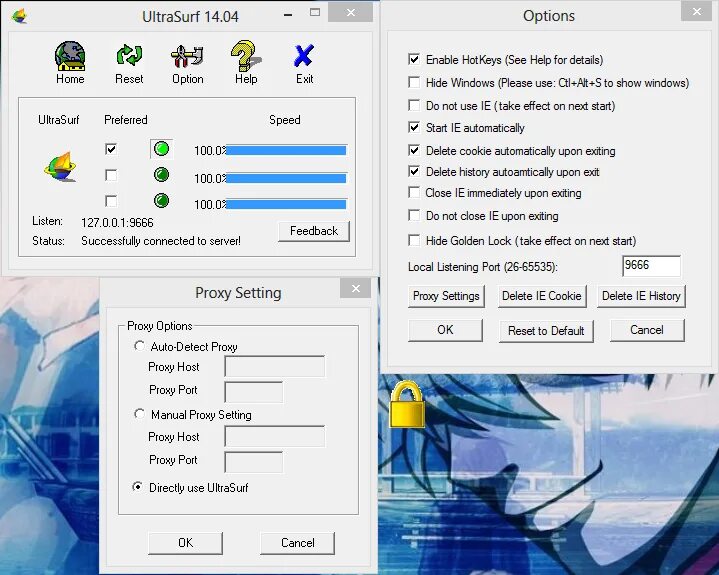
Task: Click OK in the Options window
Action: (x=445, y=330)
